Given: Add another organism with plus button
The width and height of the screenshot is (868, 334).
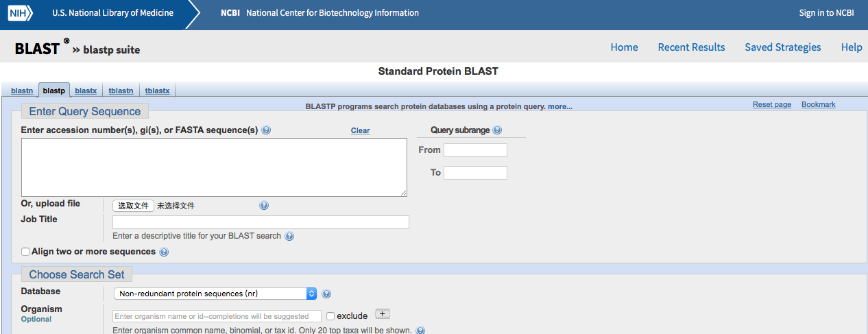Looking at the screenshot, I should (382, 314).
